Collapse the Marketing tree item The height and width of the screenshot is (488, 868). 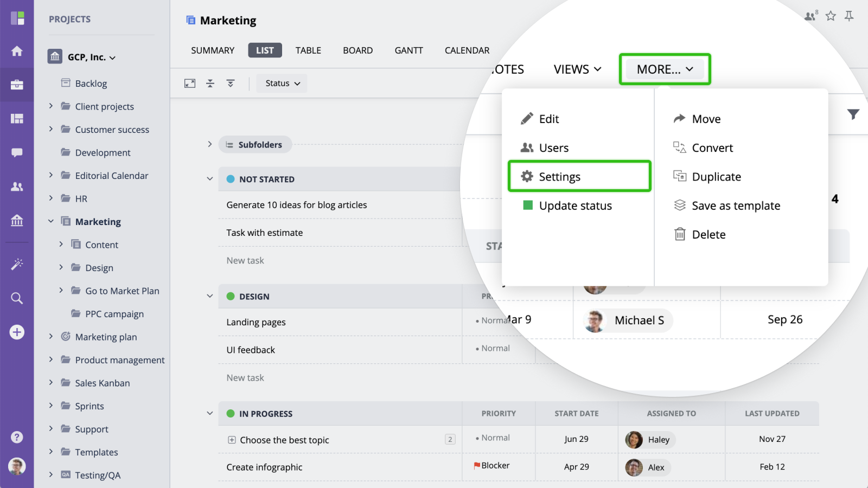[51, 221]
